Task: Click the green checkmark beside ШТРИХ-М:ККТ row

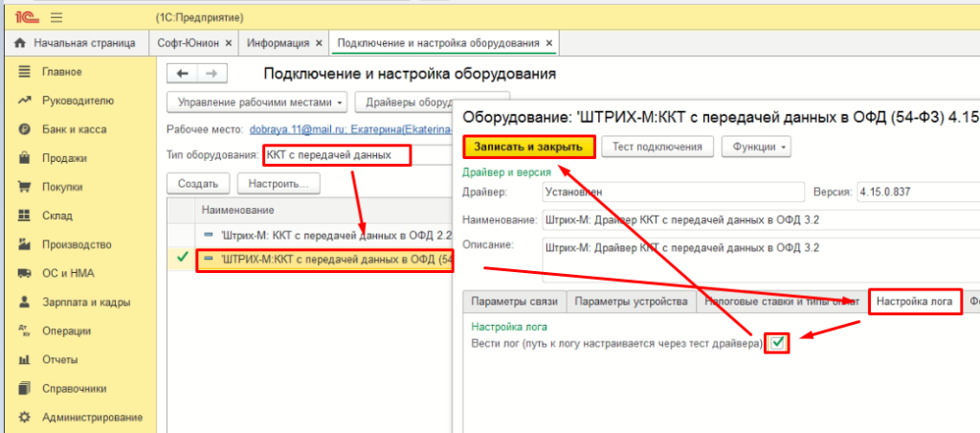Action: [x=183, y=257]
